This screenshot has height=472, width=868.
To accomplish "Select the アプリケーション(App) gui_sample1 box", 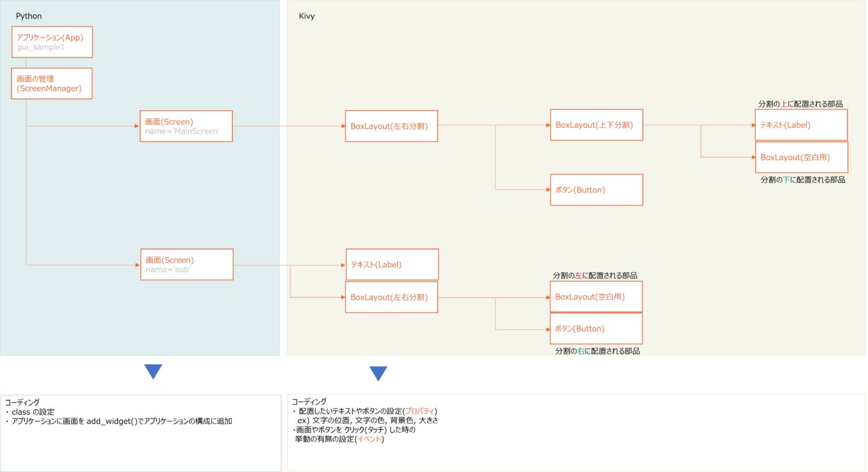I will coord(52,42).
